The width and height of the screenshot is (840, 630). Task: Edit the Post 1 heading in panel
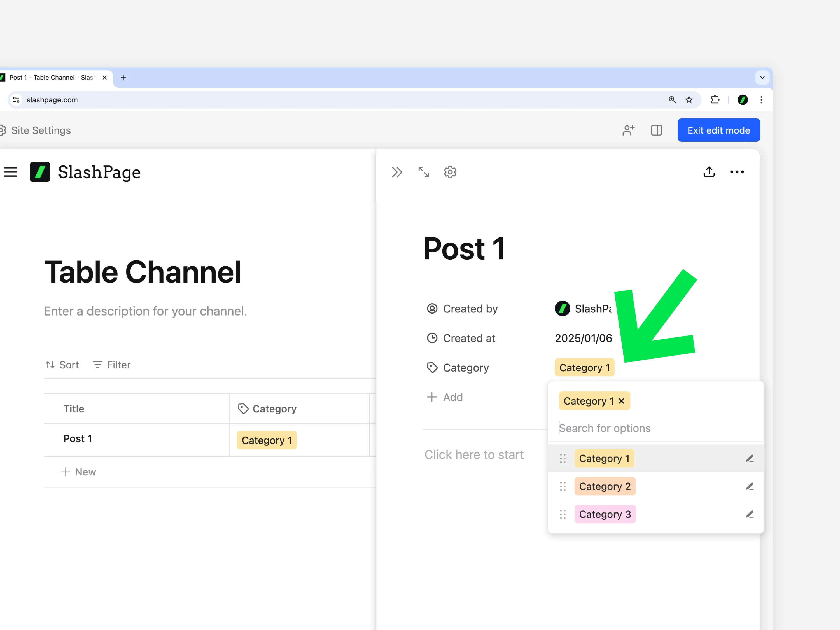(x=464, y=248)
